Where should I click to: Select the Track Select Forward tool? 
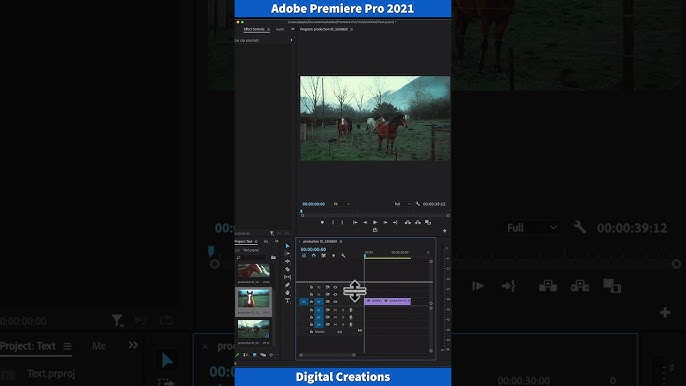coord(287,253)
